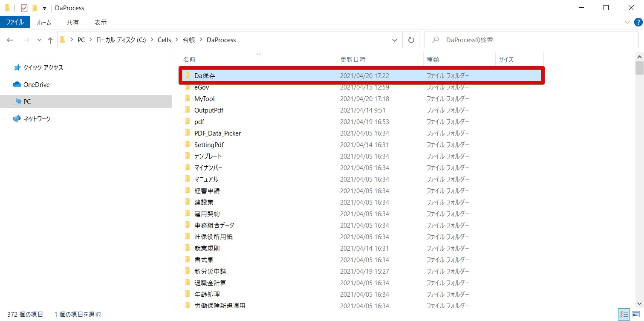Viewport: 644px width, 321px height.
Task: Click the scrollbar down arrow of file list
Action: [639, 304]
